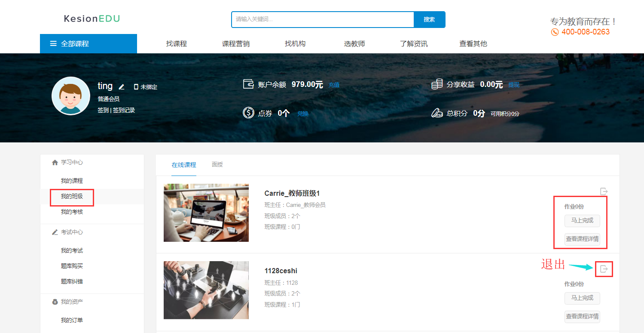
Task: Click the user avatar picture
Action: point(71,96)
